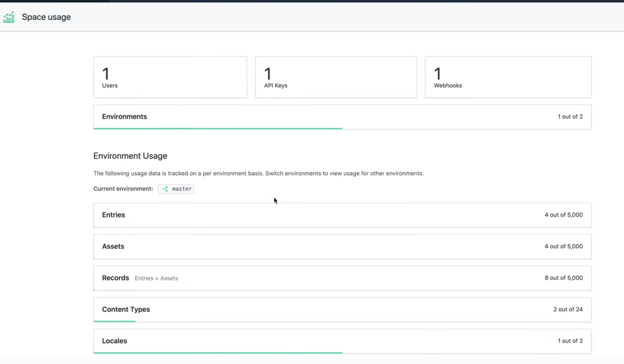
Task: Click the branch icon beside master
Action: (165, 189)
